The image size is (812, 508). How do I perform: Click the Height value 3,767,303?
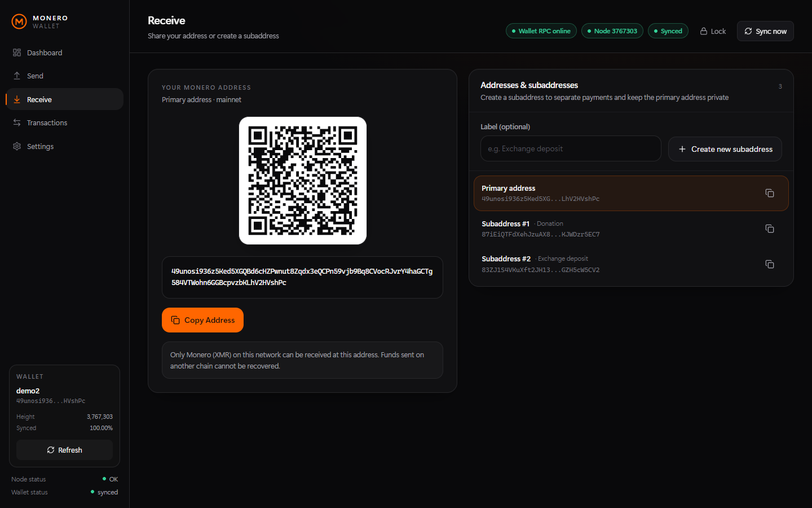pyautogui.click(x=100, y=417)
